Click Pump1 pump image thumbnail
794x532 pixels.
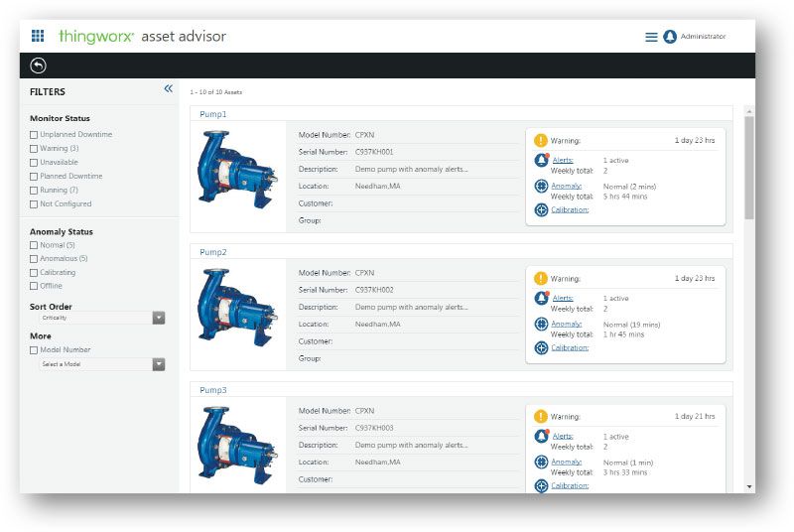[x=237, y=169]
